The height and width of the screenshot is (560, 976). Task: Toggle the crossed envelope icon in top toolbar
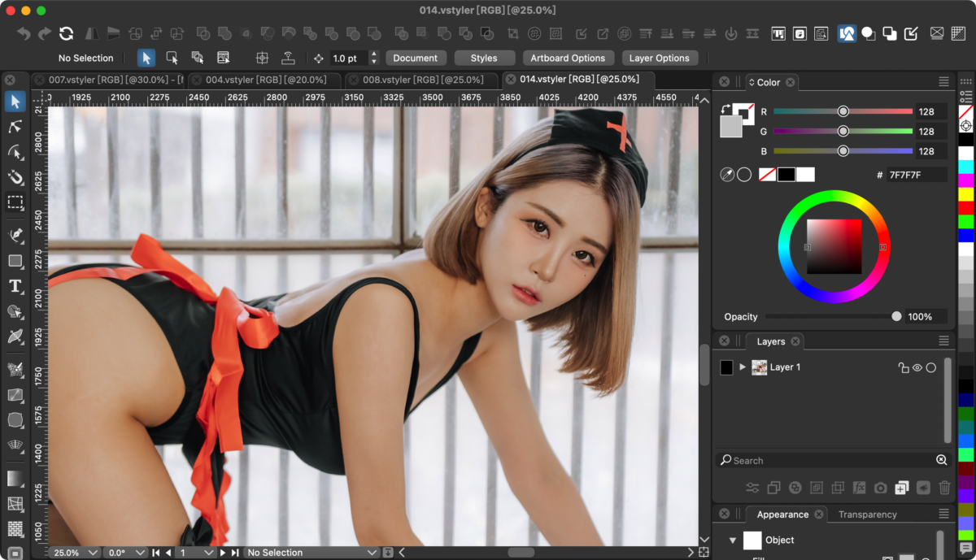click(937, 33)
